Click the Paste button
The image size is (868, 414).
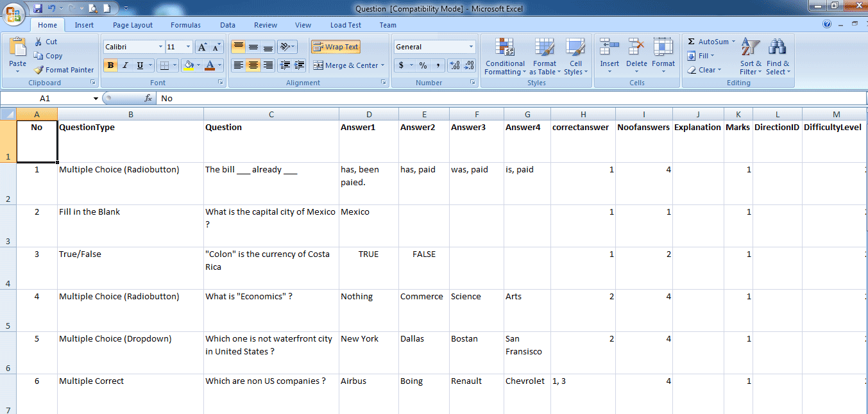tap(17, 54)
